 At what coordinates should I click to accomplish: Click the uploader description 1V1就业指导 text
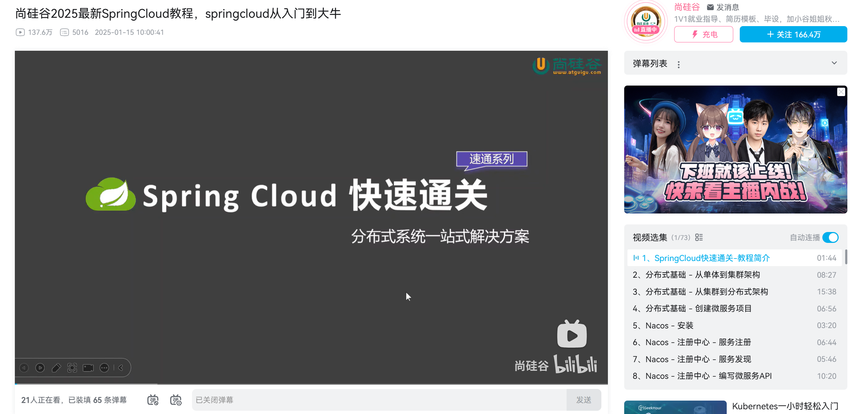(x=757, y=19)
